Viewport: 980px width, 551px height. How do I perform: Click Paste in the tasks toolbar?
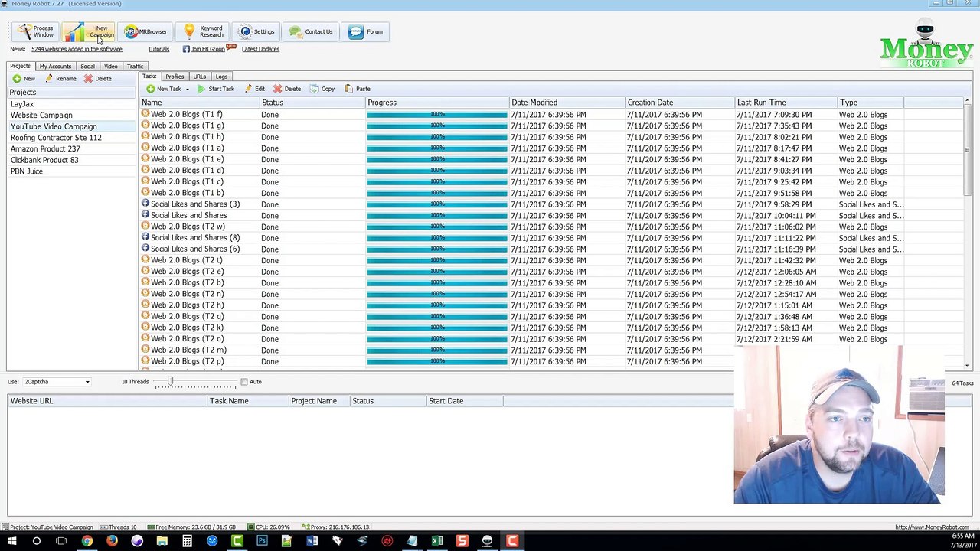[357, 89]
